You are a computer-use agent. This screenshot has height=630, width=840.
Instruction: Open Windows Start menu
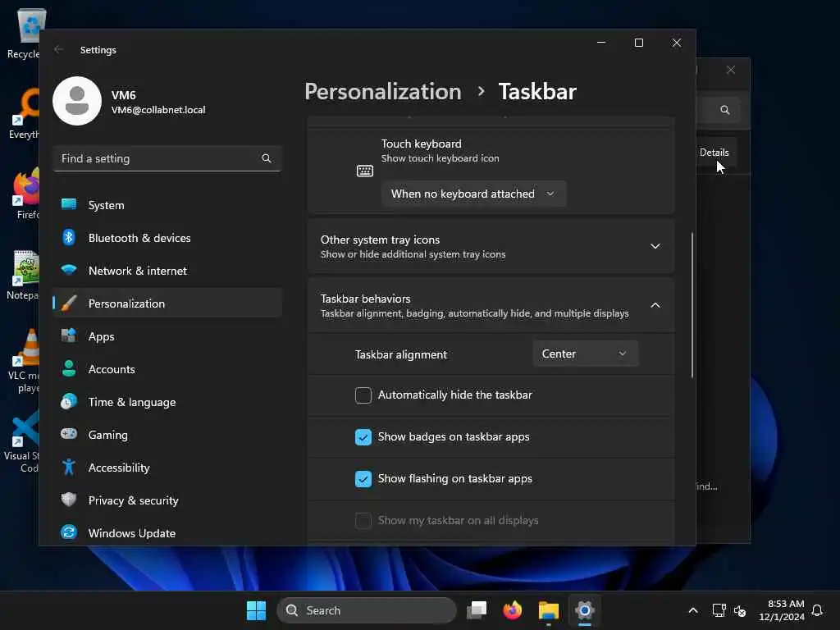click(x=256, y=610)
